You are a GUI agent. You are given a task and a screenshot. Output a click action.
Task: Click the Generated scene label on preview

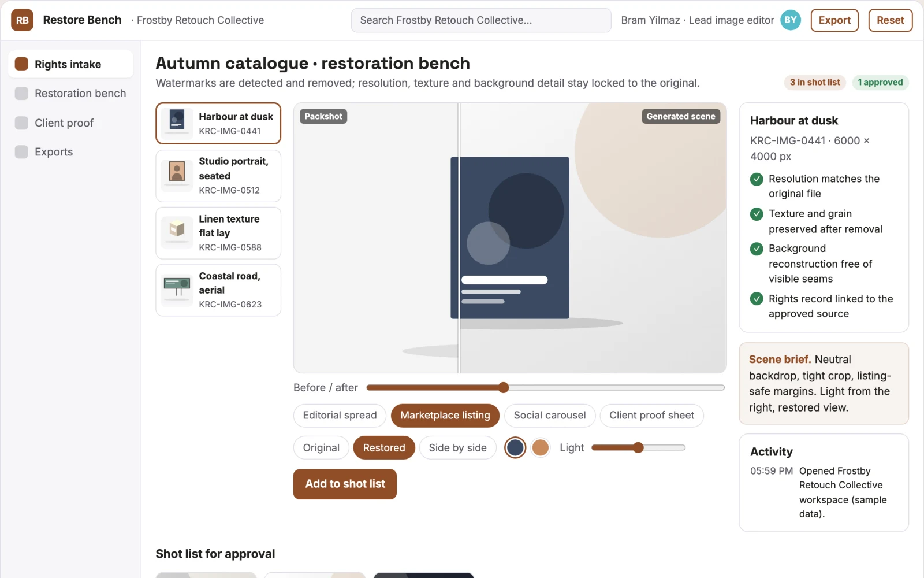pyautogui.click(x=681, y=116)
